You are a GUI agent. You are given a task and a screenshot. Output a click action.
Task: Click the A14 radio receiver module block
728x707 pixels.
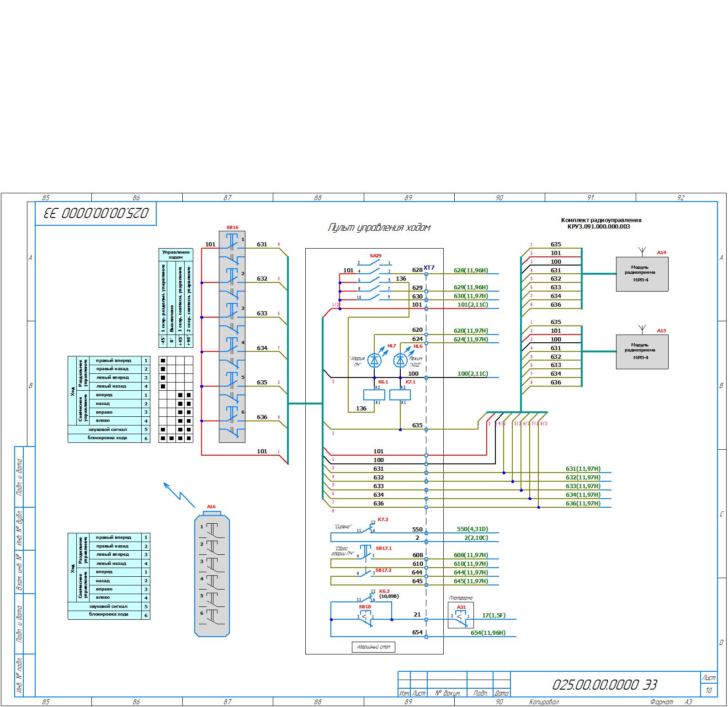click(x=642, y=274)
